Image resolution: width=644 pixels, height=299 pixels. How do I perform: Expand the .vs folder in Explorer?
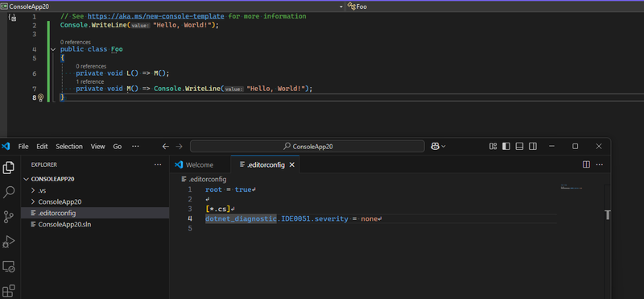pos(33,191)
